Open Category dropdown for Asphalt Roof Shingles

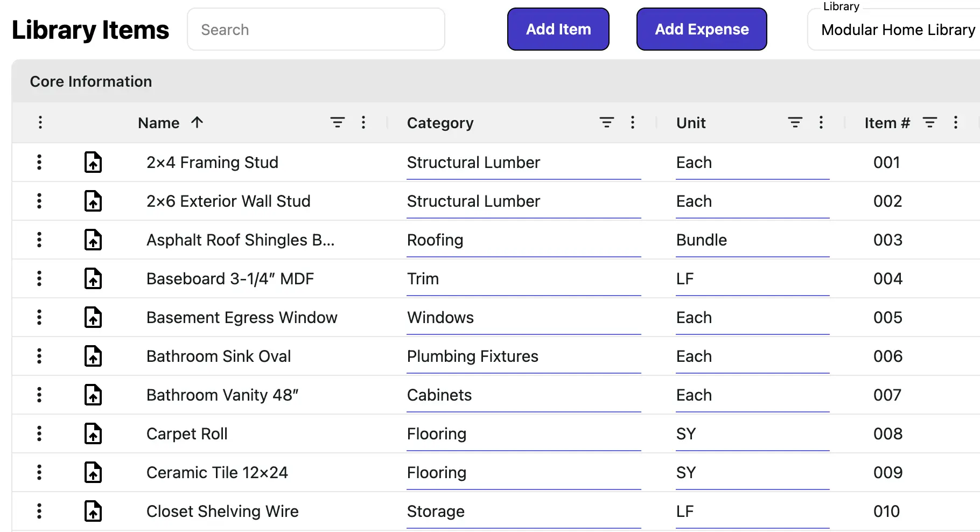(523, 240)
